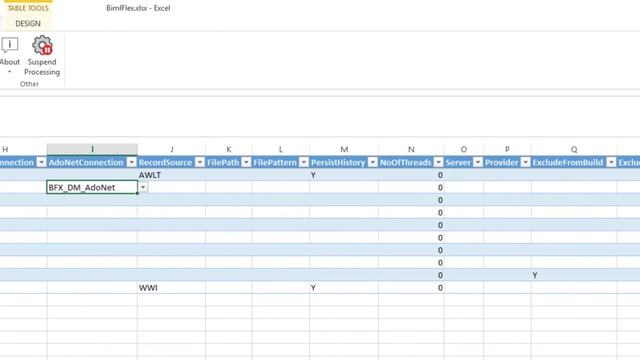
Task: Open AdoNetConnection column filter dropdown
Action: click(x=131, y=162)
